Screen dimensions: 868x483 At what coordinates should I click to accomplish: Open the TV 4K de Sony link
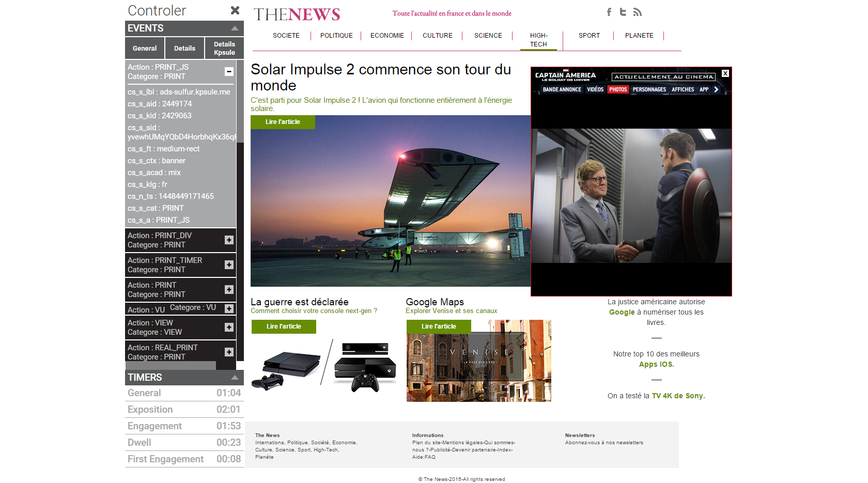coord(678,396)
